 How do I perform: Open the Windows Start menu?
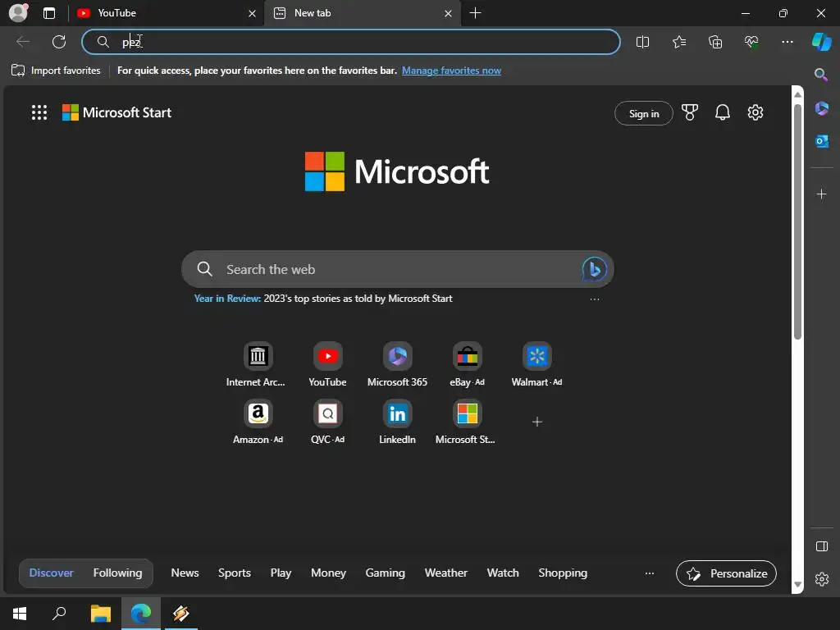tap(20, 614)
